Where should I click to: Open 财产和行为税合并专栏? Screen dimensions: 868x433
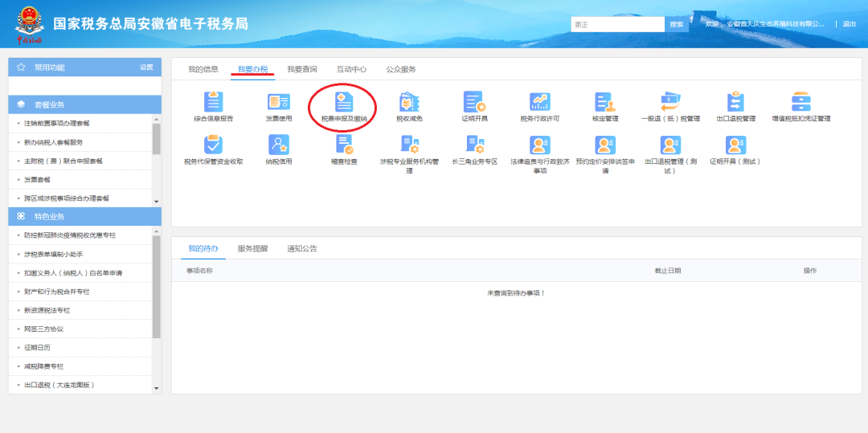pos(56,292)
